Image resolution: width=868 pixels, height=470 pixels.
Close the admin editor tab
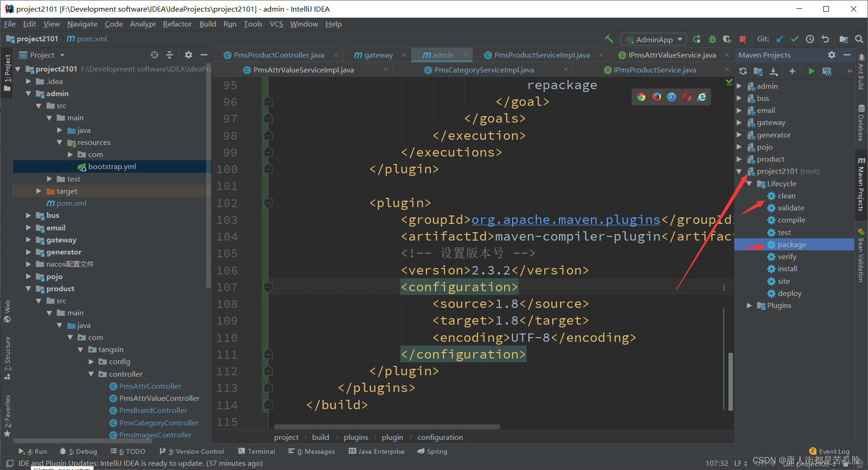(x=466, y=55)
